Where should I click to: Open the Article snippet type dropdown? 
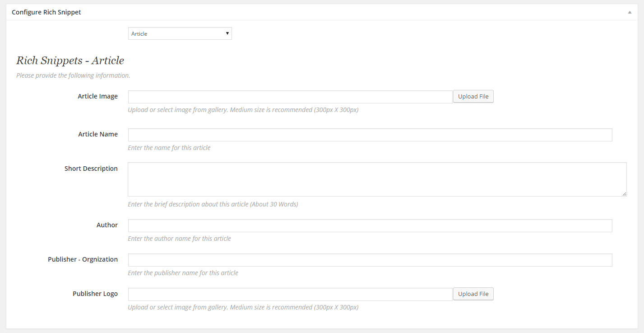click(180, 33)
